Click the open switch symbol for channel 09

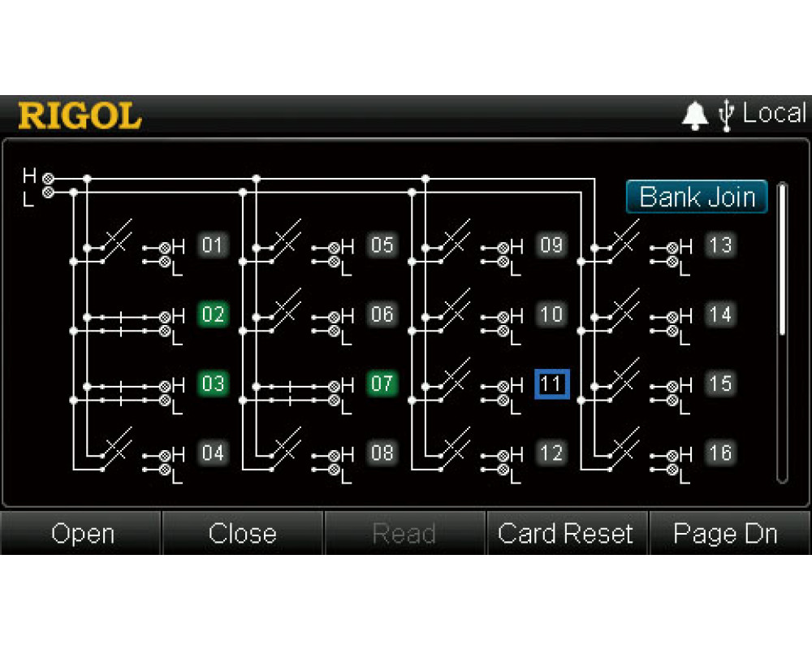pos(455,240)
